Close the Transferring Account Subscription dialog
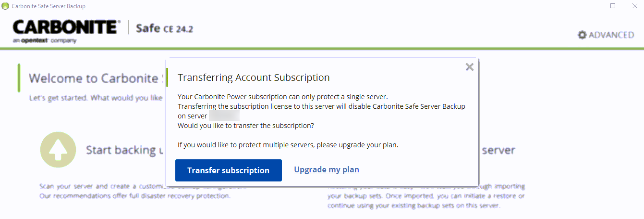The height and width of the screenshot is (219, 644). (x=470, y=67)
